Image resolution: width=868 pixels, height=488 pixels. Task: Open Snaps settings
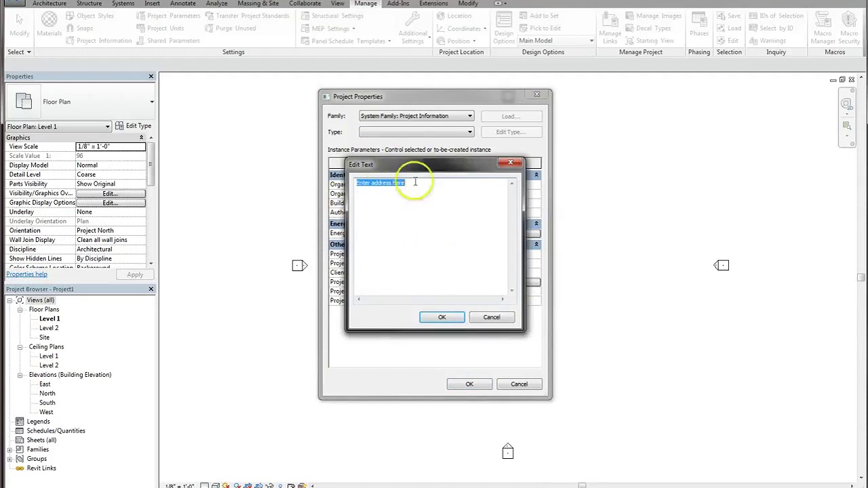79,28
